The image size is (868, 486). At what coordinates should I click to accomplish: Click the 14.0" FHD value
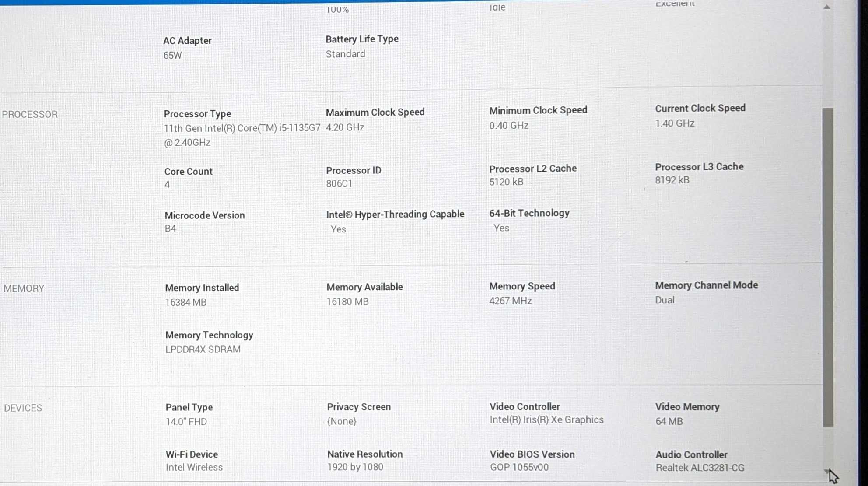tap(186, 422)
